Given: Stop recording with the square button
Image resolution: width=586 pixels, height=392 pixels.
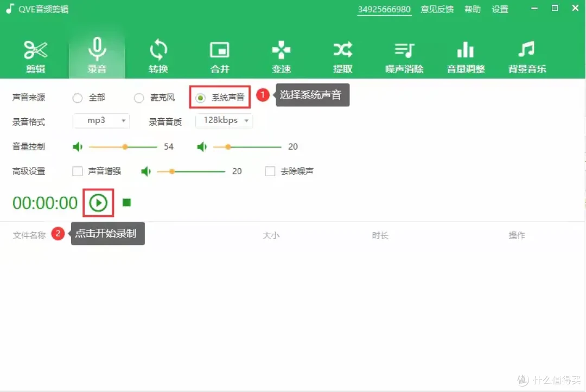Looking at the screenshot, I should pyautogui.click(x=126, y=202).
